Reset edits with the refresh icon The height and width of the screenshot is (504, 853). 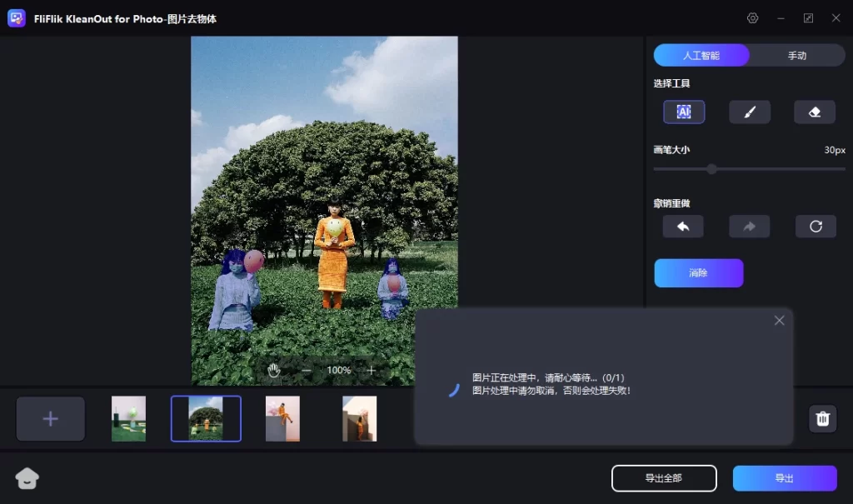pyautogui.click(x=815, y=227)
